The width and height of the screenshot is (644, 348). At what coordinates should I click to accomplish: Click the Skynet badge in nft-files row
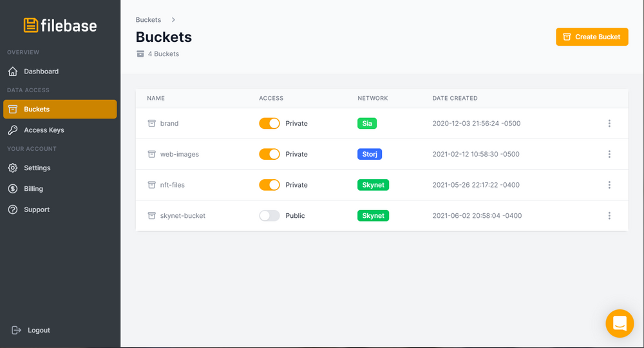tap(374, 185)
